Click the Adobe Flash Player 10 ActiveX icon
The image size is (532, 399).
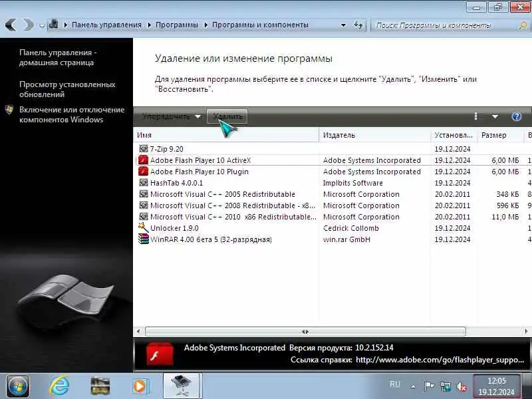(x=143, y=160)
